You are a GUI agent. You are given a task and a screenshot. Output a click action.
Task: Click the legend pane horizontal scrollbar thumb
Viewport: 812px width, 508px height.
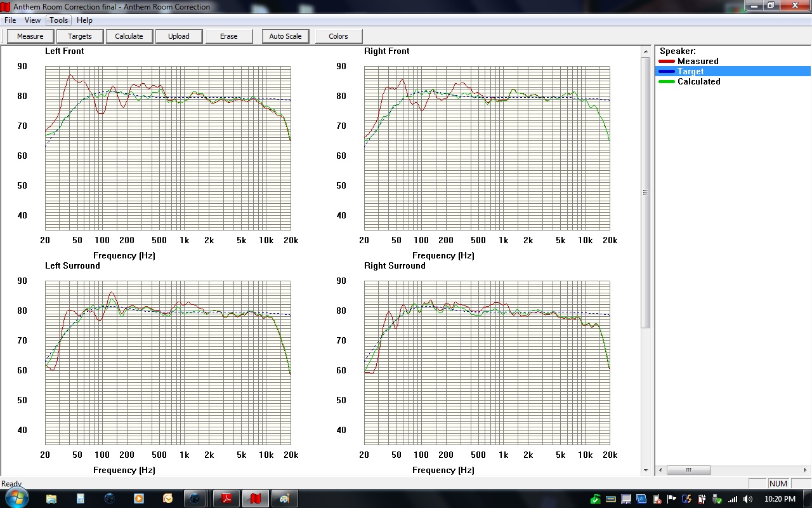click(688, 471)
